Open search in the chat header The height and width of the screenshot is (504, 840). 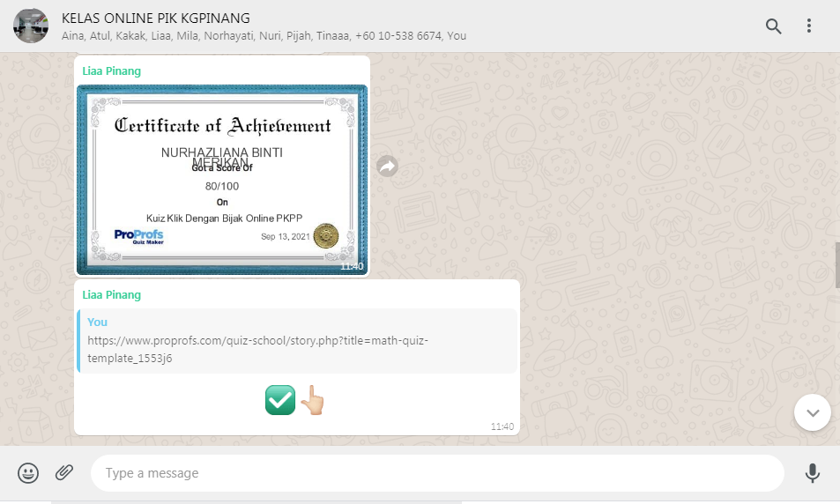click(x=773, y=26)
